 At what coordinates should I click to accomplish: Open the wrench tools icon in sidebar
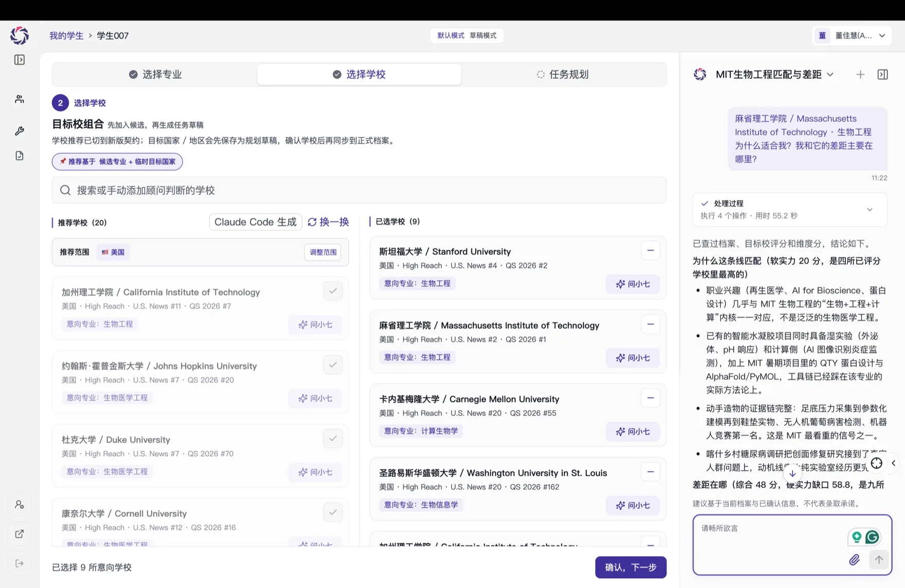(20, 131)
